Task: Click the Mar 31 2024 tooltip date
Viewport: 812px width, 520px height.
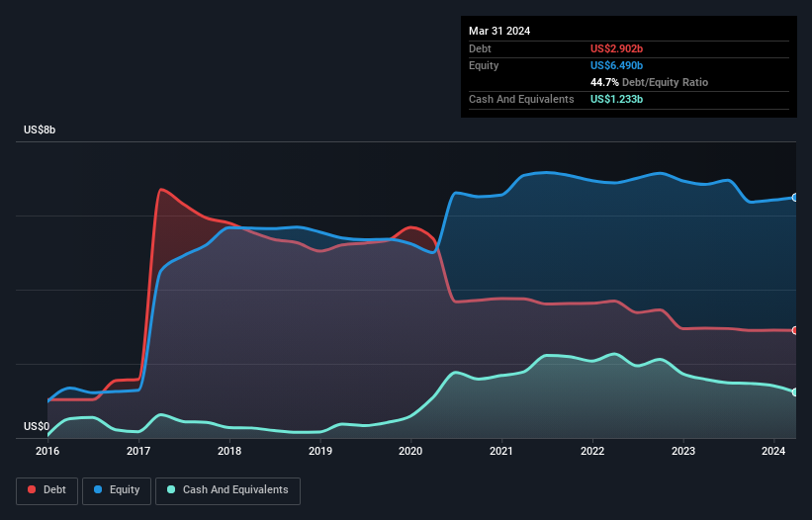Action: 499,31
